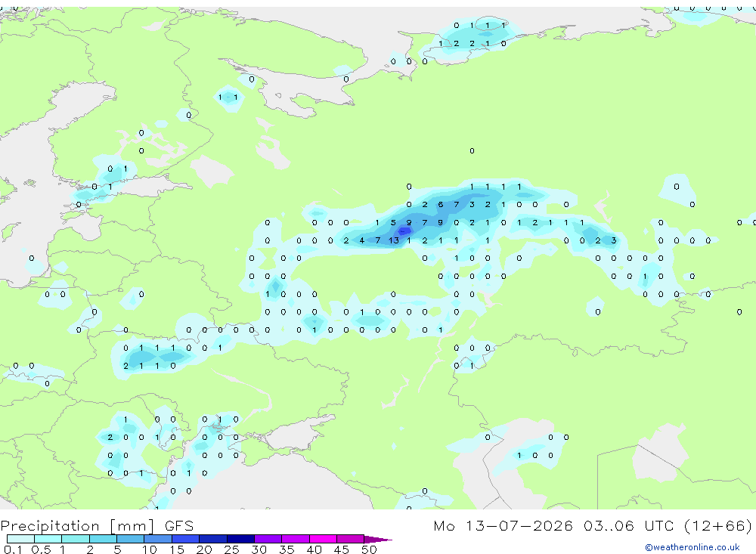Click the '15' legend scale label
Screen dimensions: 756x554
(x=177, y=549)
